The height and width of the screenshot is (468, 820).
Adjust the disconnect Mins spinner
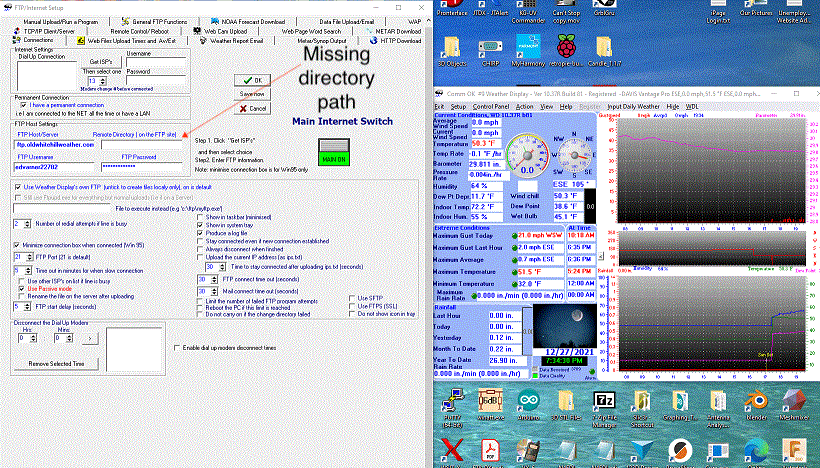tap(69, 338)
